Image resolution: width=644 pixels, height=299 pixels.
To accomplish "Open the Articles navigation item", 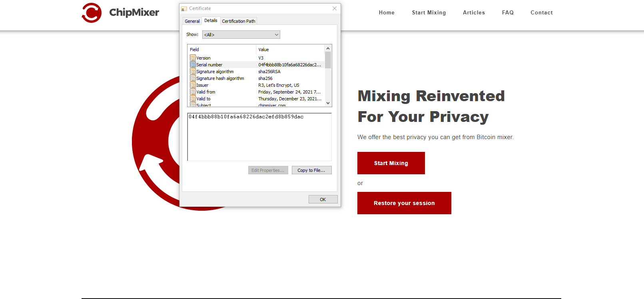I will point(474,13).
